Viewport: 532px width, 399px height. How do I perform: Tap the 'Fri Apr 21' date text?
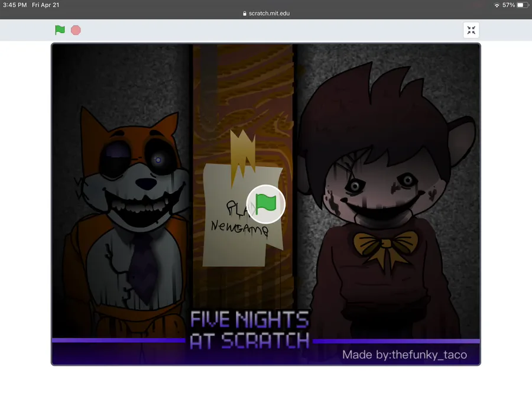coord(46,5)
